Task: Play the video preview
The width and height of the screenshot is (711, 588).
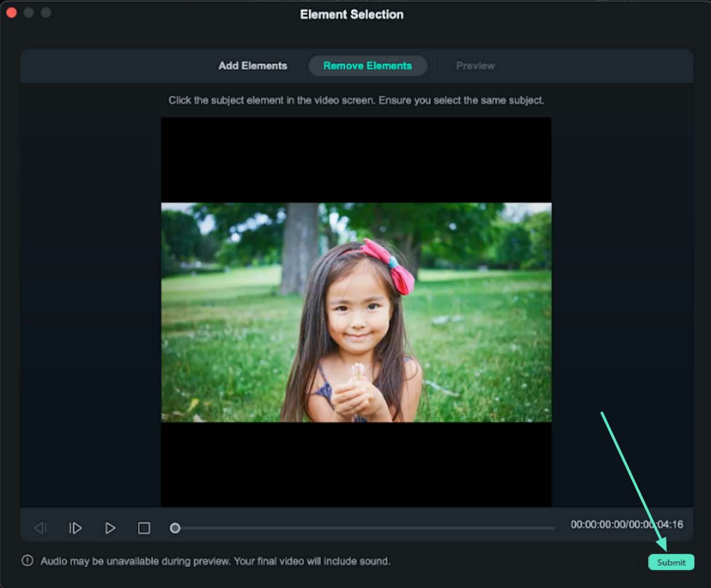Action: [110, 528]
